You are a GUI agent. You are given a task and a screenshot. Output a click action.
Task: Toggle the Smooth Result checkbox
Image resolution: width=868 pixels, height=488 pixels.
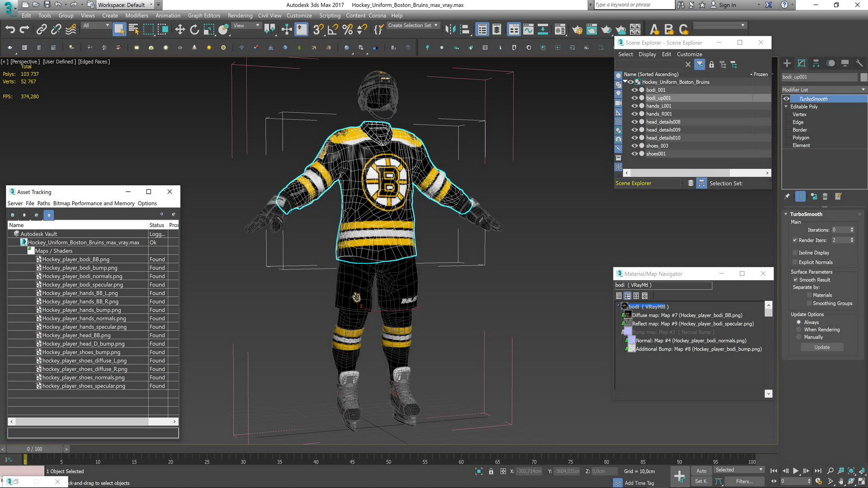click(x=795, y=280)
